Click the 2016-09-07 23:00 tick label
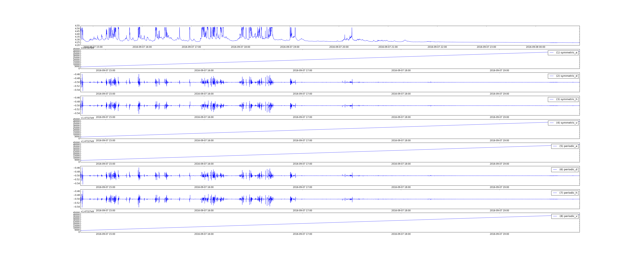 486,47
